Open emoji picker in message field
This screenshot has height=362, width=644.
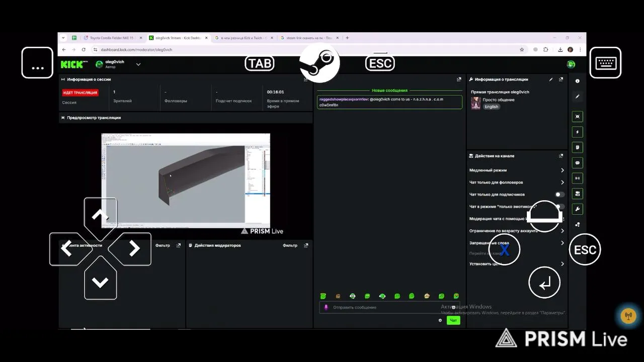(453, 307)
